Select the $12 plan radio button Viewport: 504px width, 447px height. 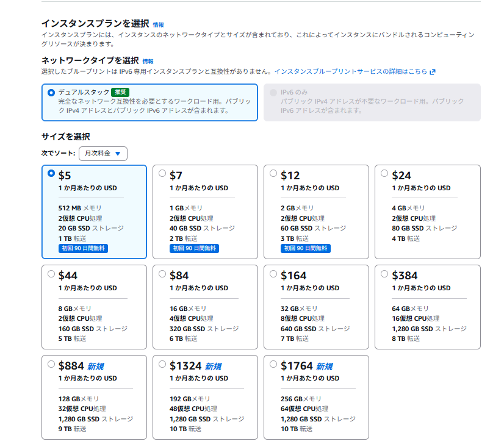point(273,173)
